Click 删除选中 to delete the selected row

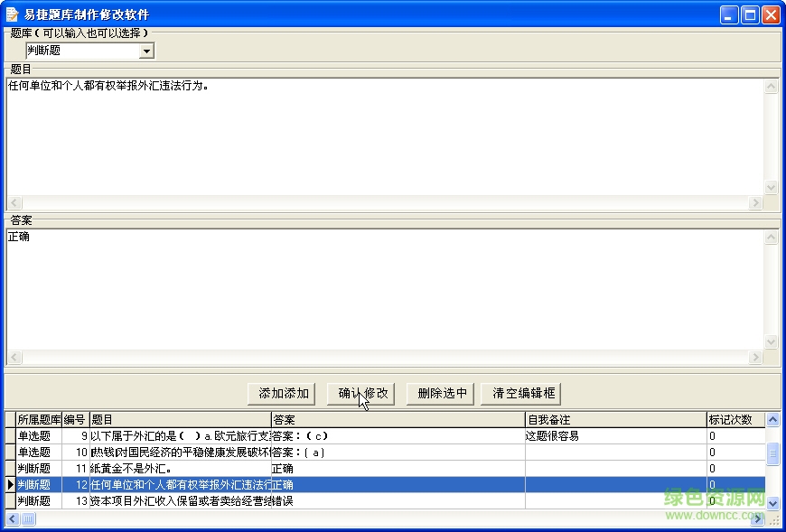pyautogui.click(x=440, y=394)
